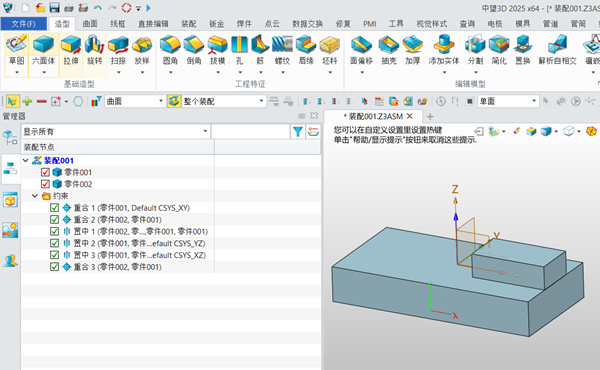Apply the 圆角 fillet feature

pos(170,50)
